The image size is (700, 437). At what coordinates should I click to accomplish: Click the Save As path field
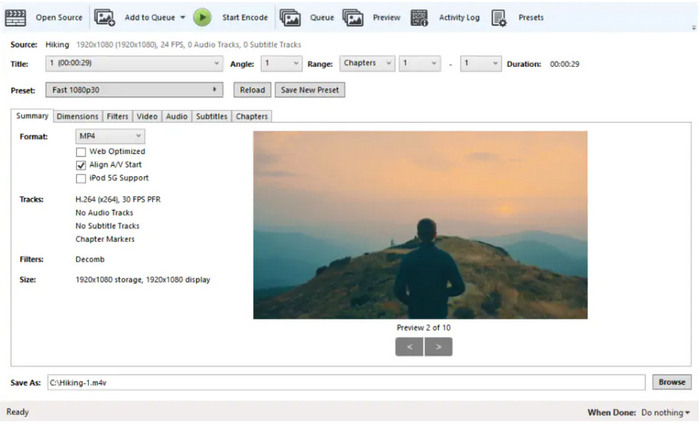point(346,382)
